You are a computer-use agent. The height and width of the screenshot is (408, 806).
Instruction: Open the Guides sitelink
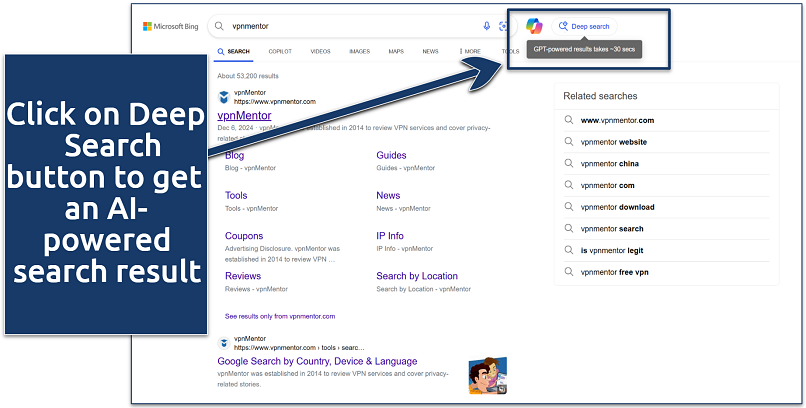click(x=391, y=155)
